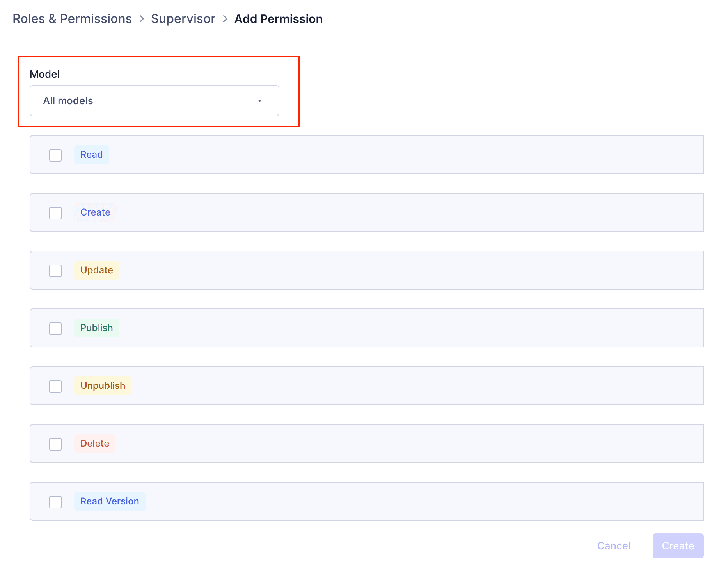
Task: Click the yellow Unpublish tag label
Action: click(x=103, y=386)
